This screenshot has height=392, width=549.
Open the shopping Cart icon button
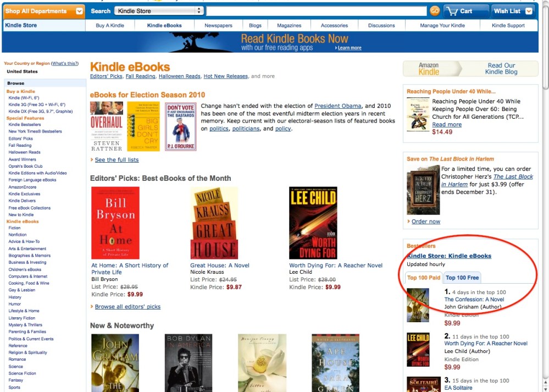point(466,11)
